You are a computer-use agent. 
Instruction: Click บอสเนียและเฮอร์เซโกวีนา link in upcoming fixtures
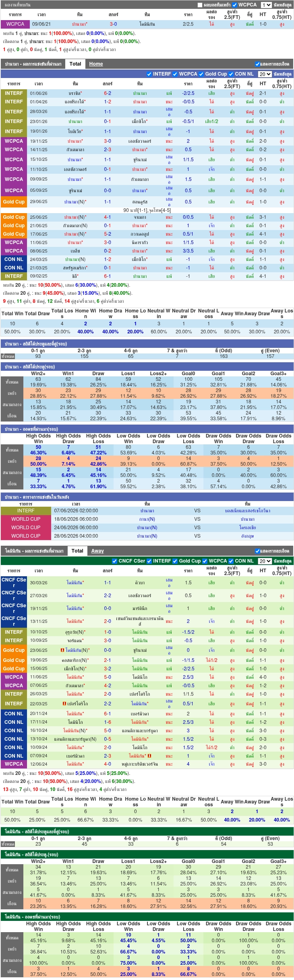(248, 511)
